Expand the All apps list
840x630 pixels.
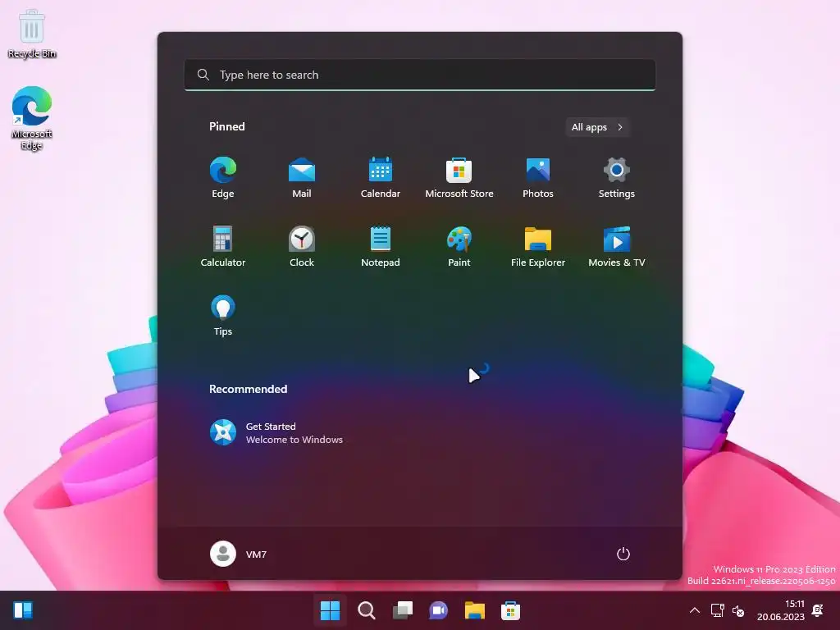(x=597, y=127)
